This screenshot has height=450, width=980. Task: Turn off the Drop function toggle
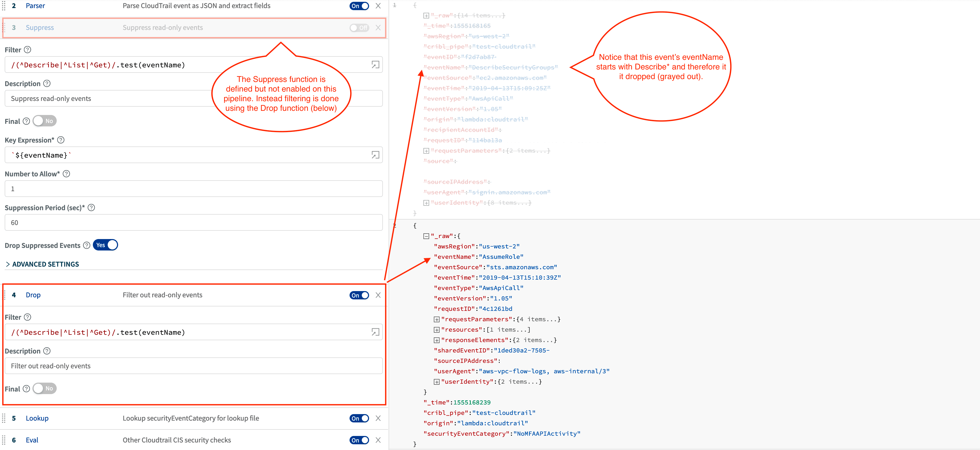pyautogui.click(x=359, y=295)
